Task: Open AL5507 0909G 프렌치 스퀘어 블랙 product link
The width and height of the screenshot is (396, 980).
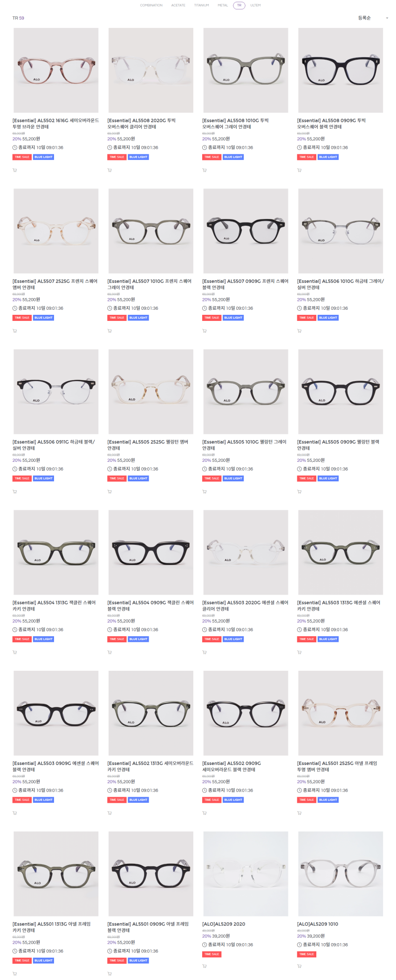Action: pos(245,285)
